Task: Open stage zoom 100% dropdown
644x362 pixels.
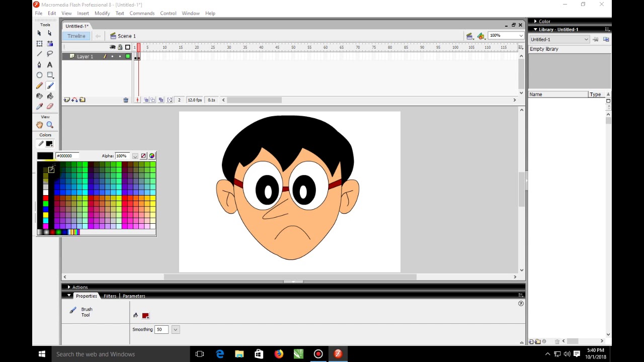Action: click(521, 36)
